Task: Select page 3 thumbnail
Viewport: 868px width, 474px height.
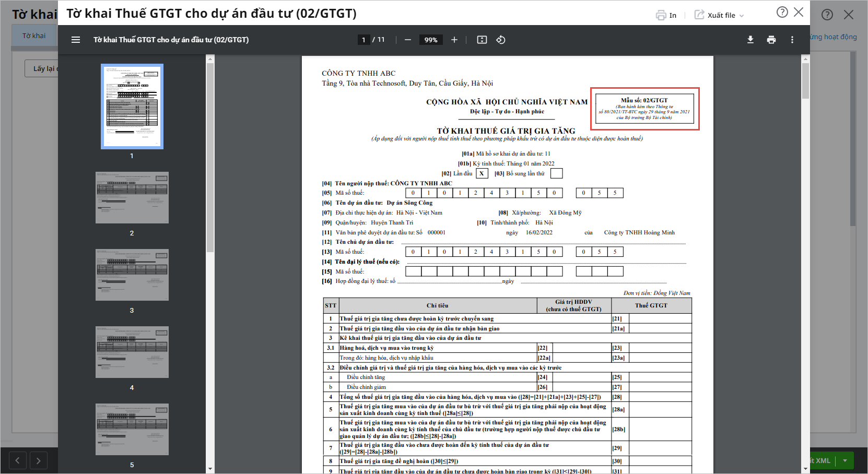Action: tap(132, 275)
